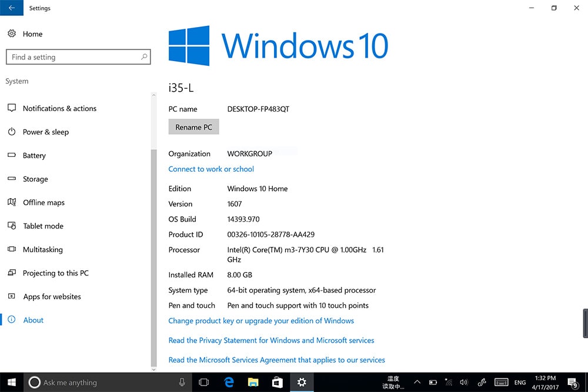Image resolution: width=588 pixels, height=392 pixels.
Task: Launch Microsoft Edge from taskbar
Action: [228, 382]
